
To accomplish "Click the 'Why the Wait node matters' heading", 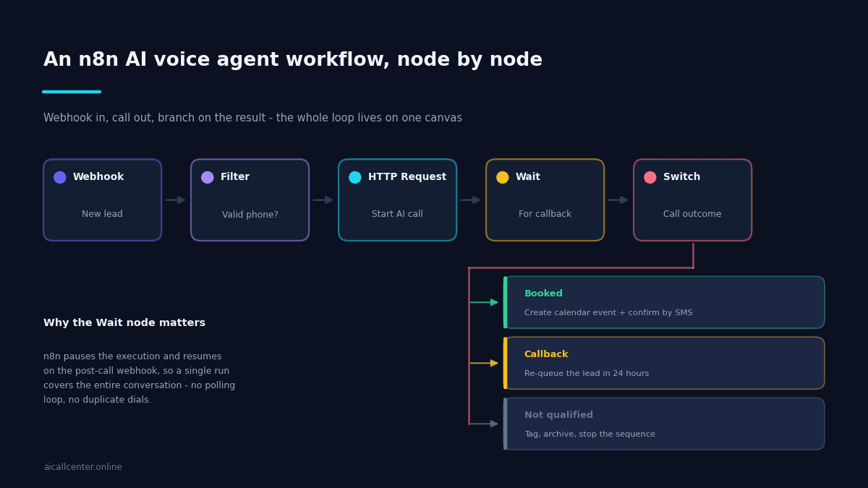I will [x=124, y=323].
